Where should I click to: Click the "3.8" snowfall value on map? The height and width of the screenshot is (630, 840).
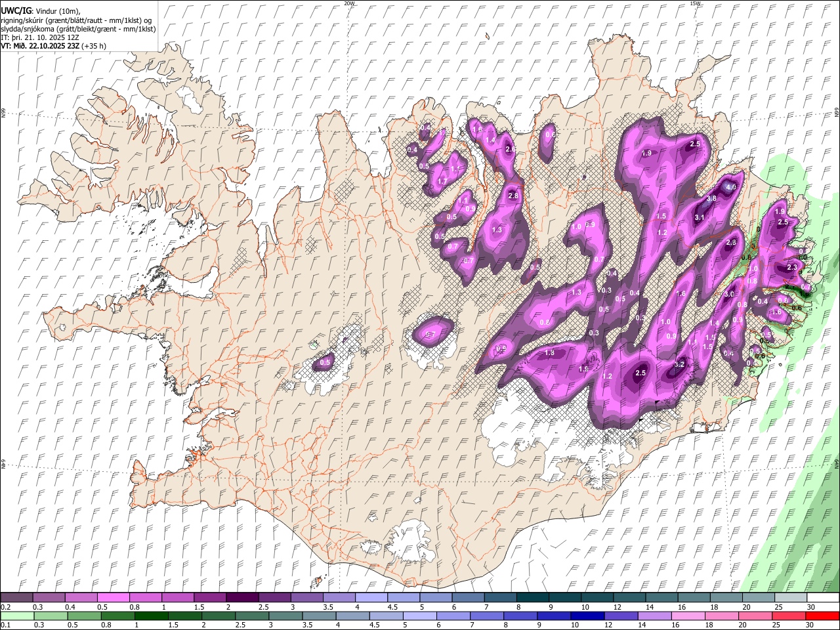click(x=711, y=199)
